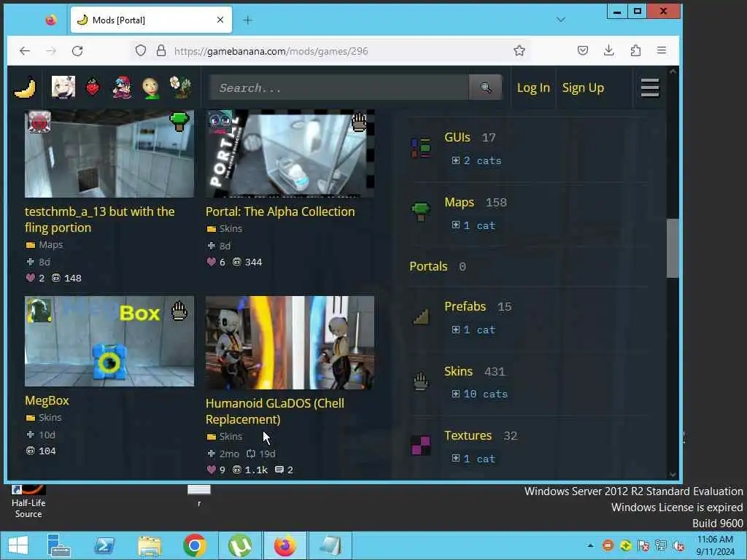Expand Prefabs 1 cat subcategory

473,330
